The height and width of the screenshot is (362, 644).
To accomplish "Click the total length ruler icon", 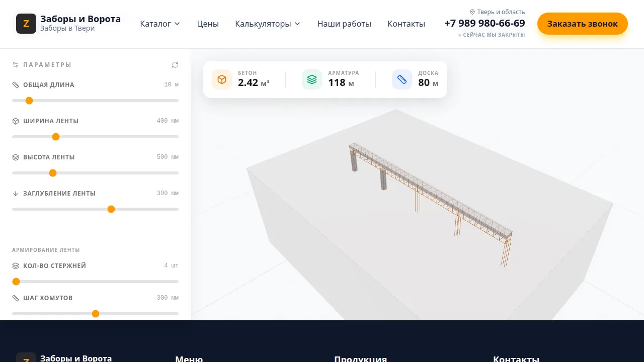I will pos(16,85).
